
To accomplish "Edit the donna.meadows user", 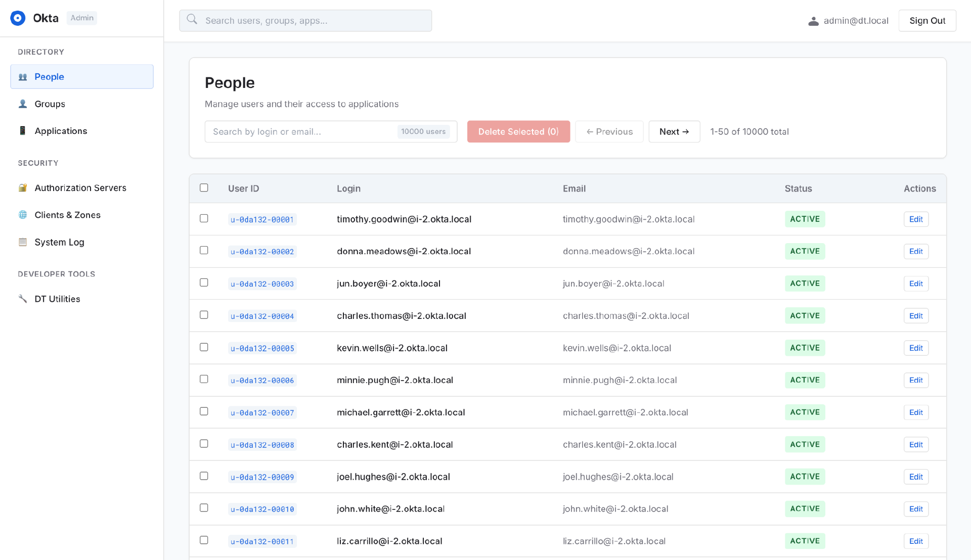I will click(916, 251).
